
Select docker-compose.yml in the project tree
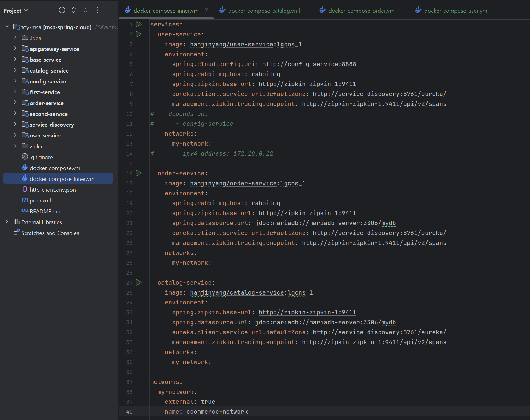pyautogui.click(x=55, y=168)
